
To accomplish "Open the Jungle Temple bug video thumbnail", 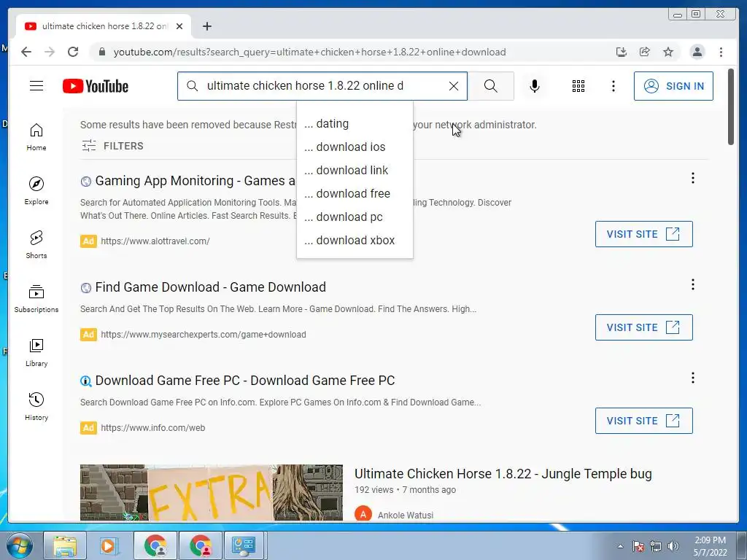I will point(211,492).
